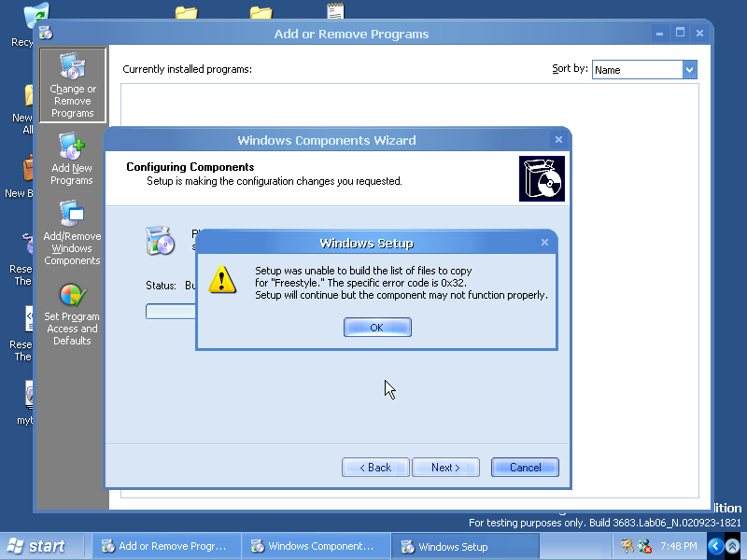The image size is (747, 560).
Task: Cancel the Windows Components Wizard
Action: (525, 468)
